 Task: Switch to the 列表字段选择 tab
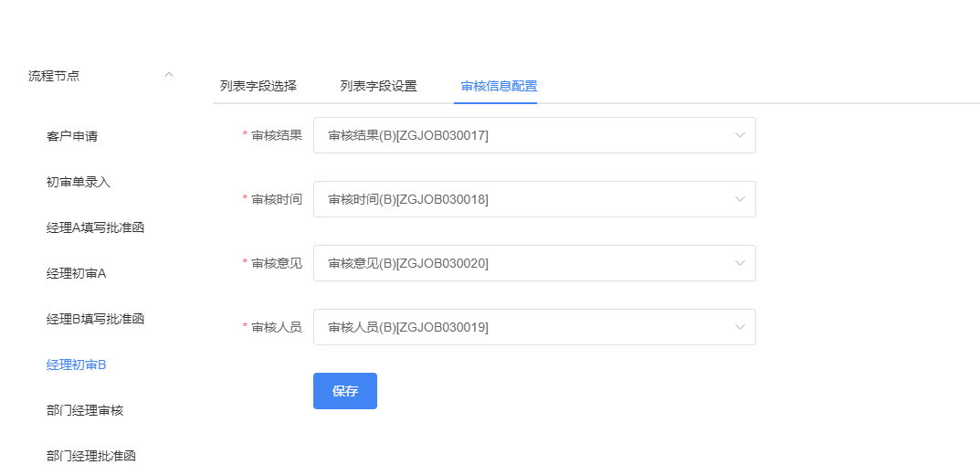[258, 86]
